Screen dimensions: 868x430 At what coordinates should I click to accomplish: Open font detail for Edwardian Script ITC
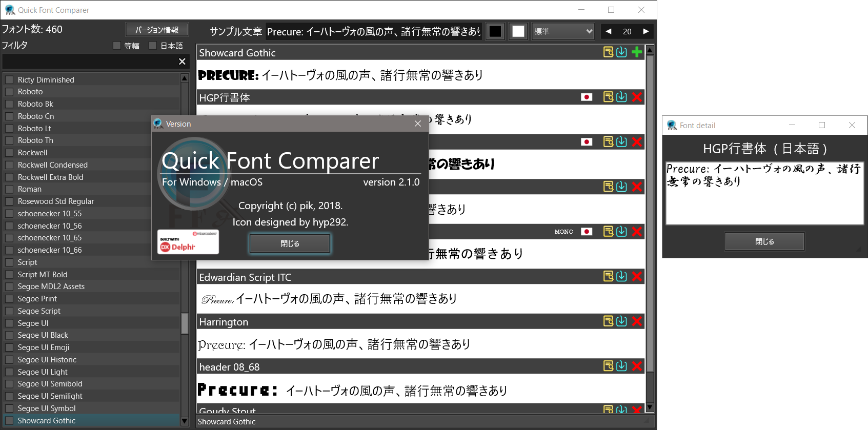click(608, 276)
